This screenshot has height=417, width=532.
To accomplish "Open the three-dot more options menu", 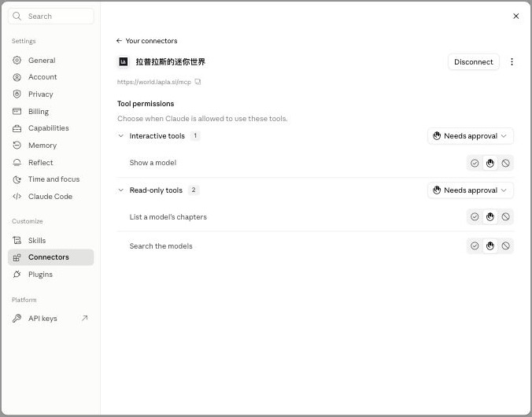I will point(512,61).
